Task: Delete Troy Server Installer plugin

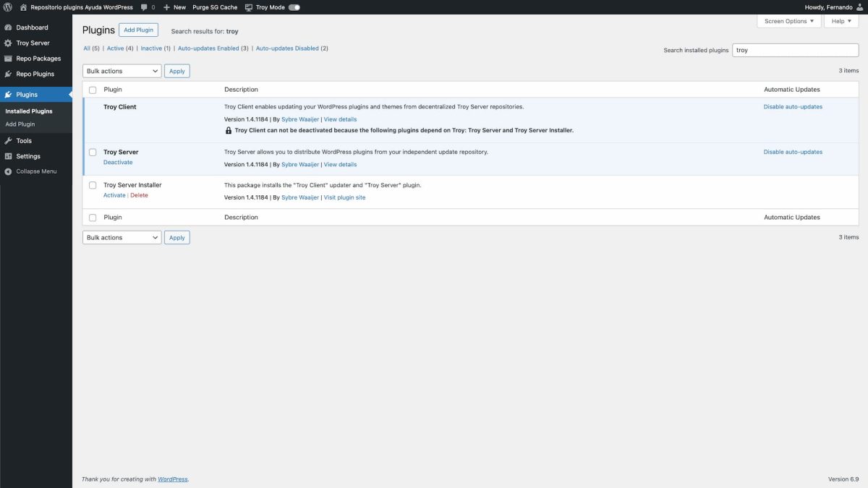Action: point(139,195)
